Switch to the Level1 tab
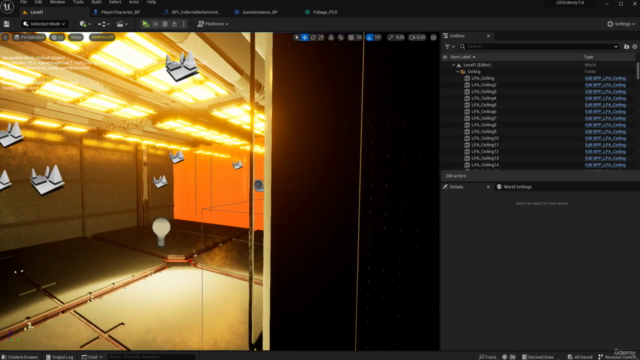The image size is (640, 360). [36, 12]
